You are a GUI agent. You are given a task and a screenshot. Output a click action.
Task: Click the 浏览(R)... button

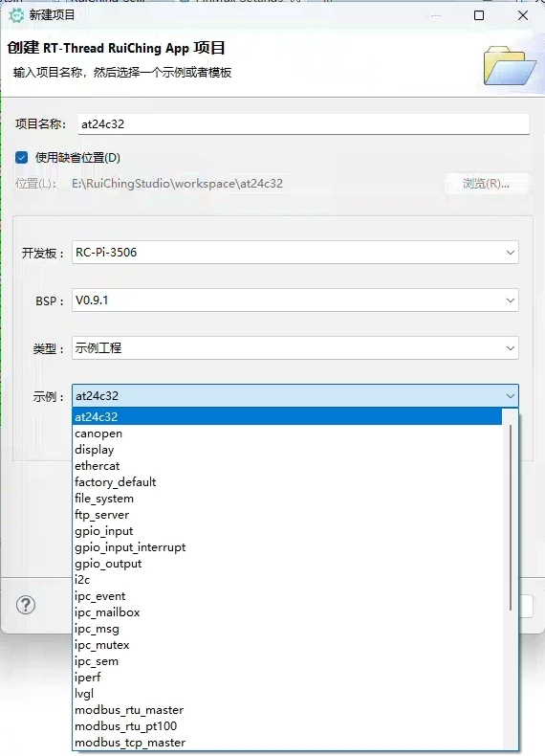(486, 184)
